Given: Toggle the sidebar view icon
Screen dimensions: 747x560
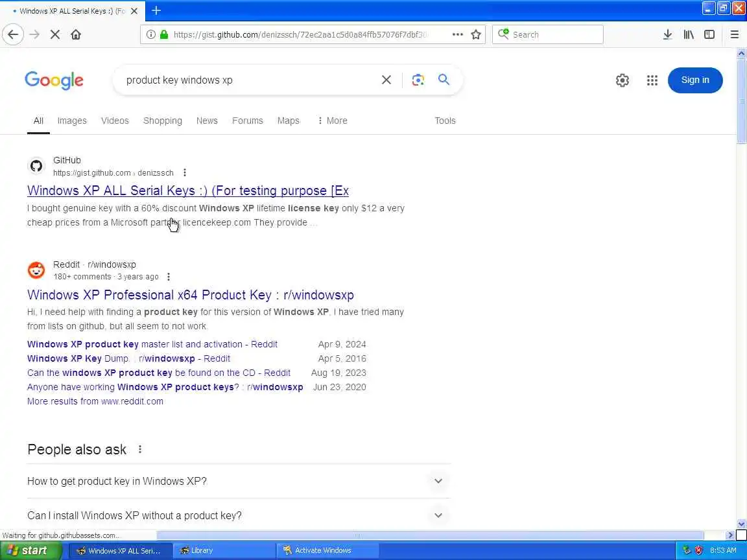Looking at the screenshot, I should [709, 34].
